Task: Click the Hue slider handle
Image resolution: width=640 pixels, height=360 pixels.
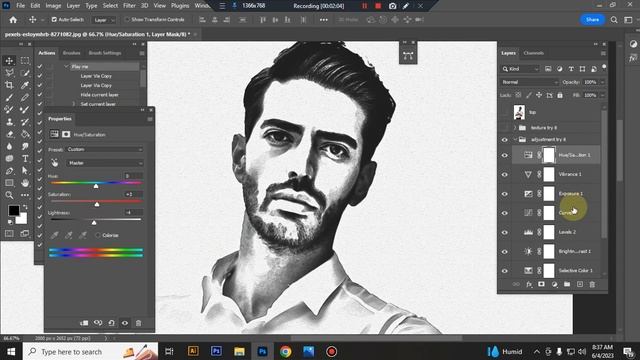Action: click(x=96, y=186)
